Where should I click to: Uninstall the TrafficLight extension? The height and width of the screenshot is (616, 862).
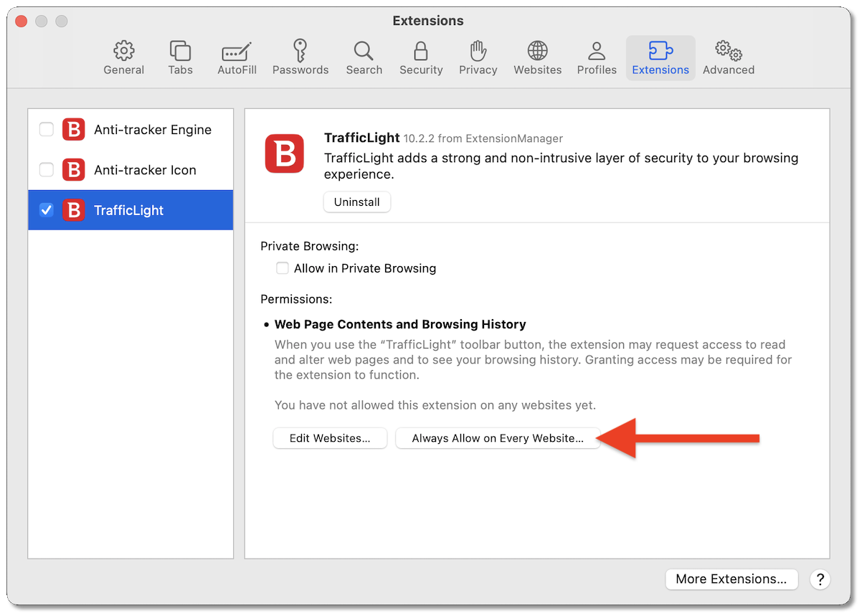(x=356, y=202)
